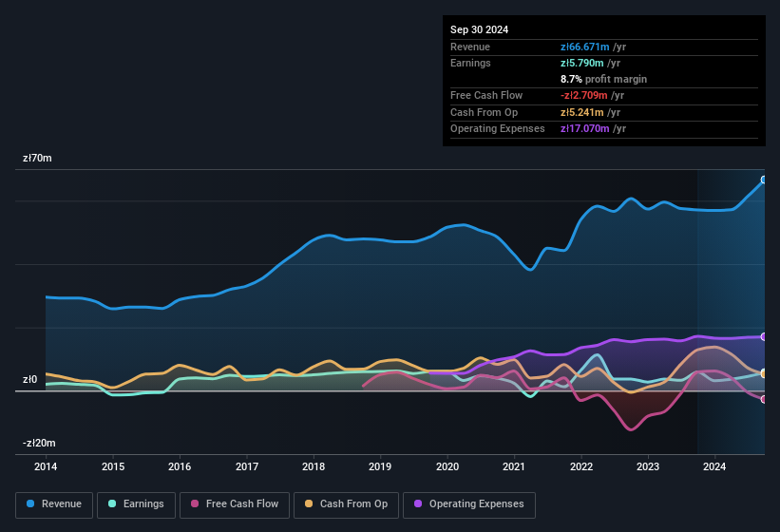Toggle the Earnings legend button

click(x=136, y=504)
